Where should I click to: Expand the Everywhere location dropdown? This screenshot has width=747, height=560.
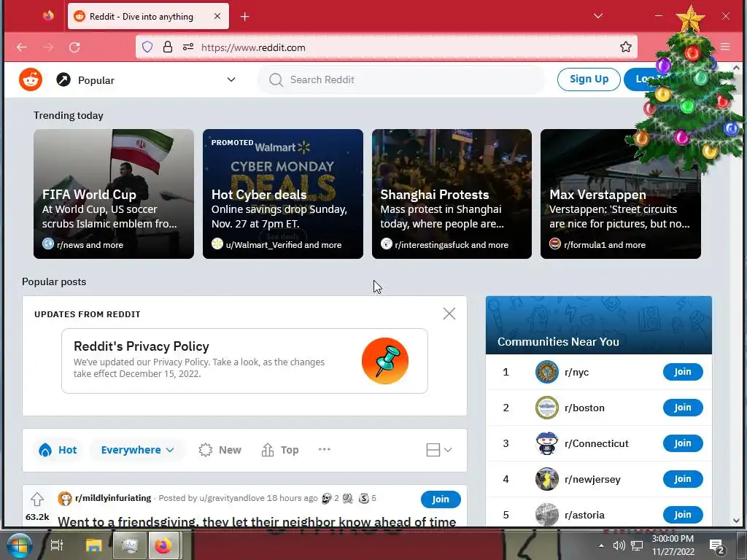[137, 450]
